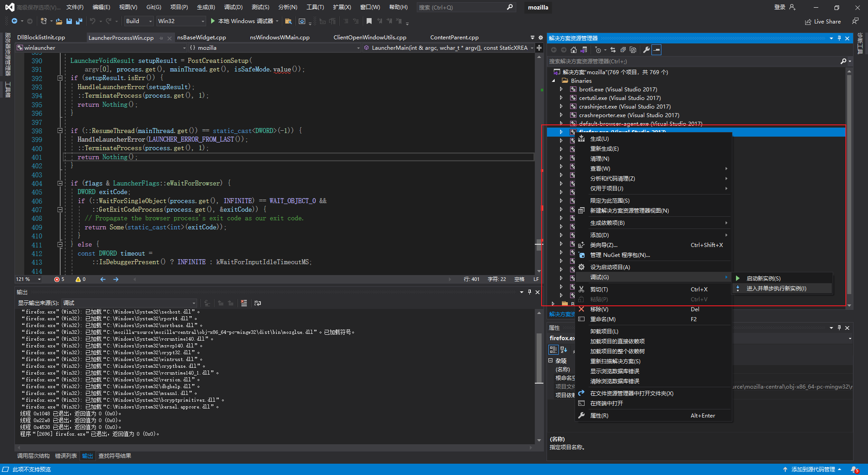Start debugging with the green play button
Viewport: 868px width, 475px height.
point(213,21)
